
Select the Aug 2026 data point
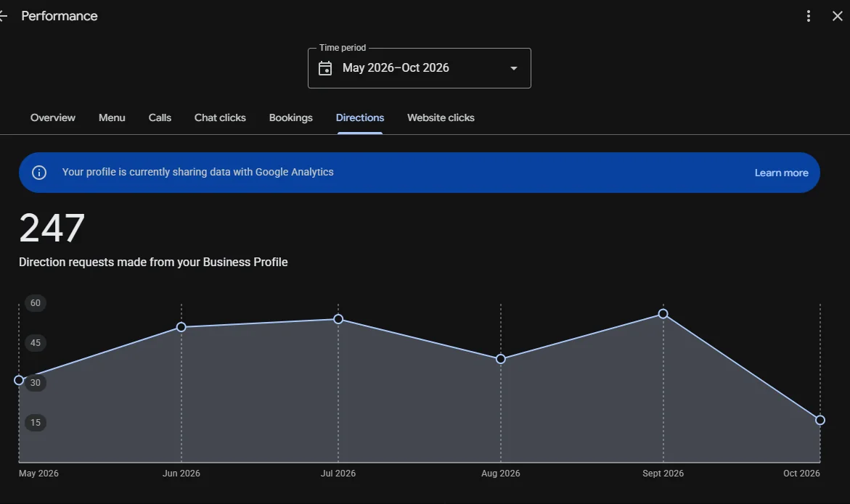click(501, 359)
